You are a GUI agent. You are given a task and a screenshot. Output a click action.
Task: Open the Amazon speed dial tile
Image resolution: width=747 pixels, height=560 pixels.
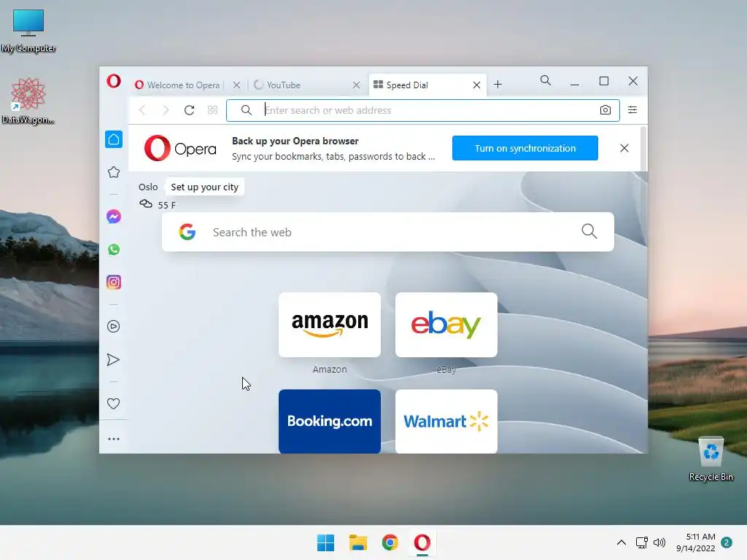click(x=330, y=324)
